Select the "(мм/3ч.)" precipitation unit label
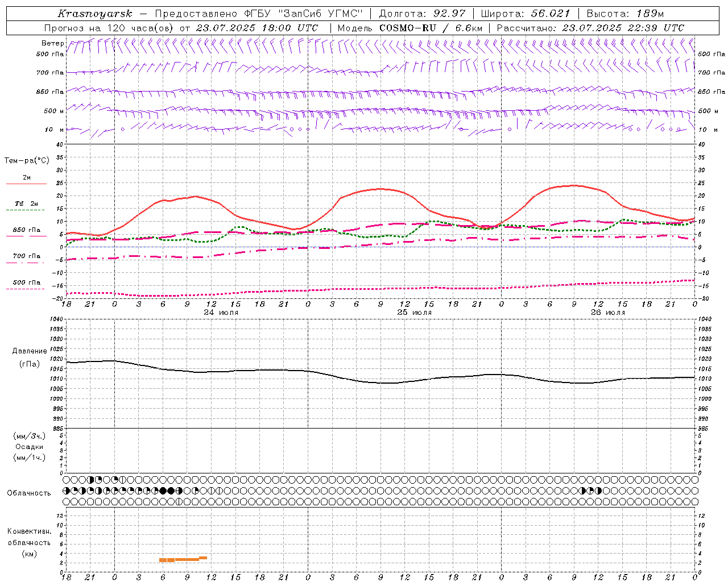Screen dimensions: 728x582 click(30, 436)
